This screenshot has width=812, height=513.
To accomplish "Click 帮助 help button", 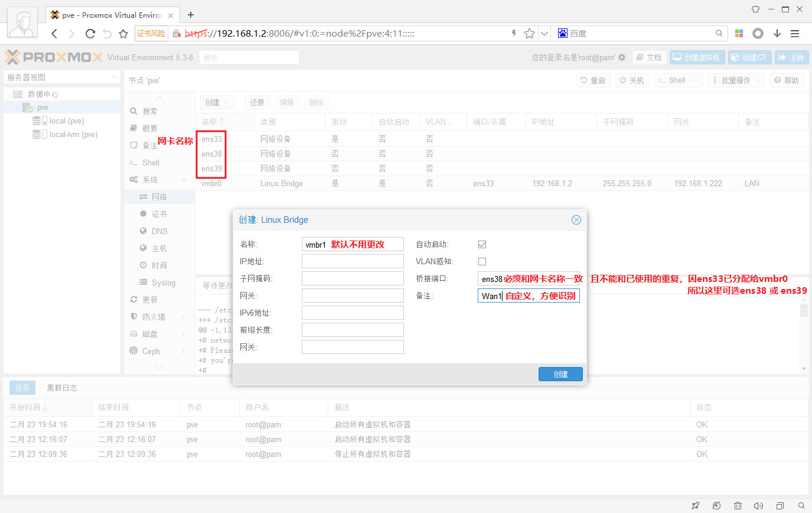I will coord(787,80).
